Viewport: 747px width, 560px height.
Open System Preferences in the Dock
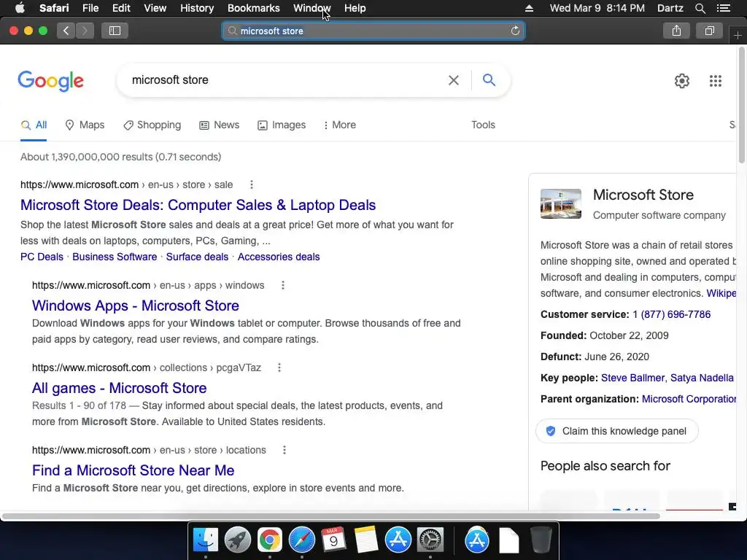[x=430, y=540]
